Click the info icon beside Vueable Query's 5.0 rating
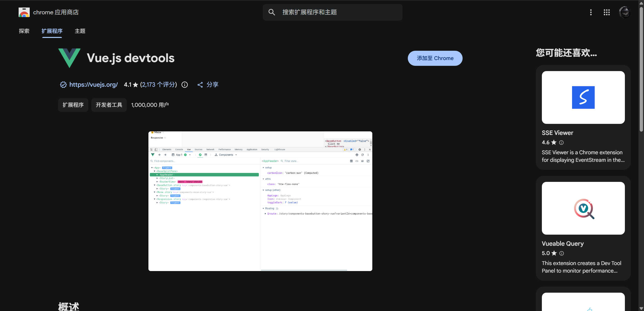Screen dimensions: 644x311 (561, 253)
